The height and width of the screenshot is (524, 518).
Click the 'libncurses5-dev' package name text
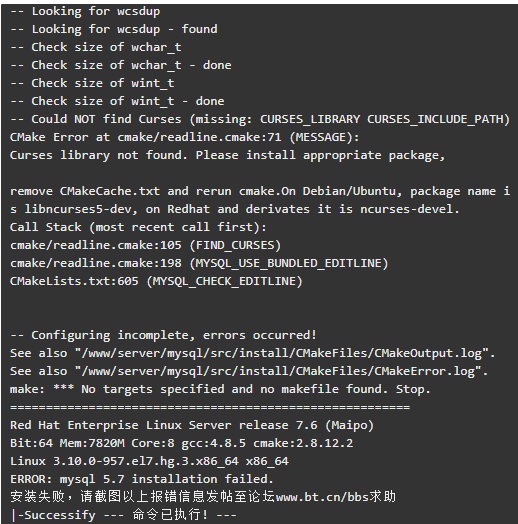pos(80,210)
